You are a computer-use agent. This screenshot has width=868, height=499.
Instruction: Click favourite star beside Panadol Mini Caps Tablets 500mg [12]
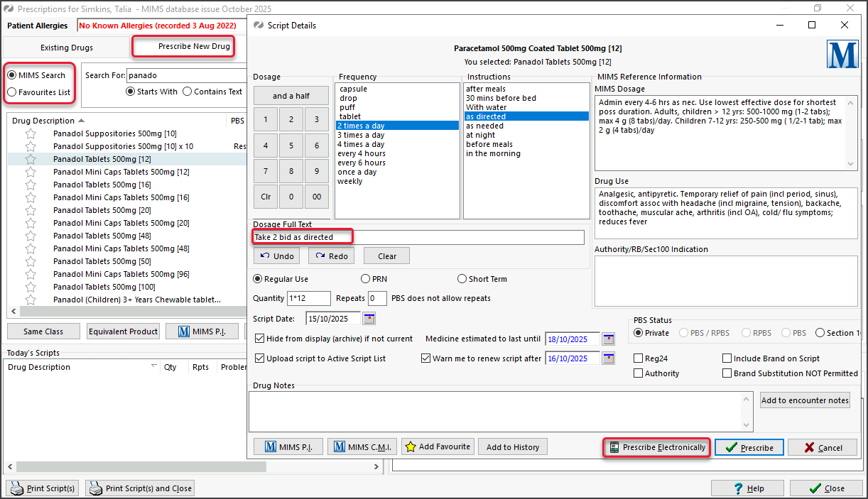31,172
